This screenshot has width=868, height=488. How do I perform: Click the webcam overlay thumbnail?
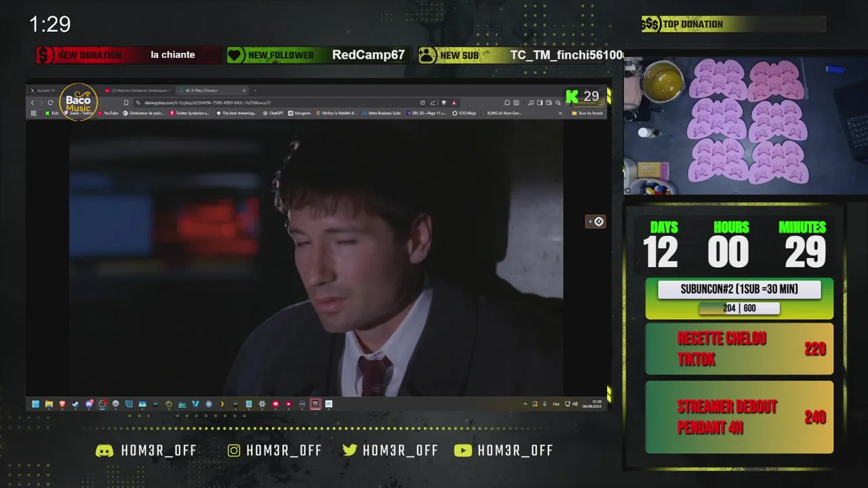click(x=745, y=125)
